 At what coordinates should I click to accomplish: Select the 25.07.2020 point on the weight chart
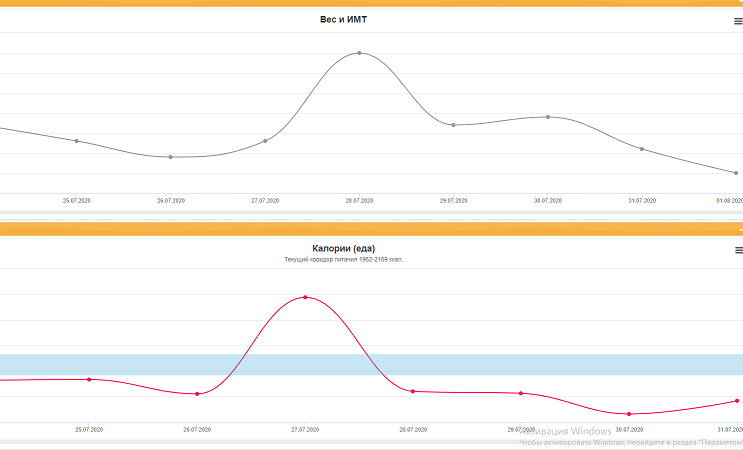(x=77, y=141)
